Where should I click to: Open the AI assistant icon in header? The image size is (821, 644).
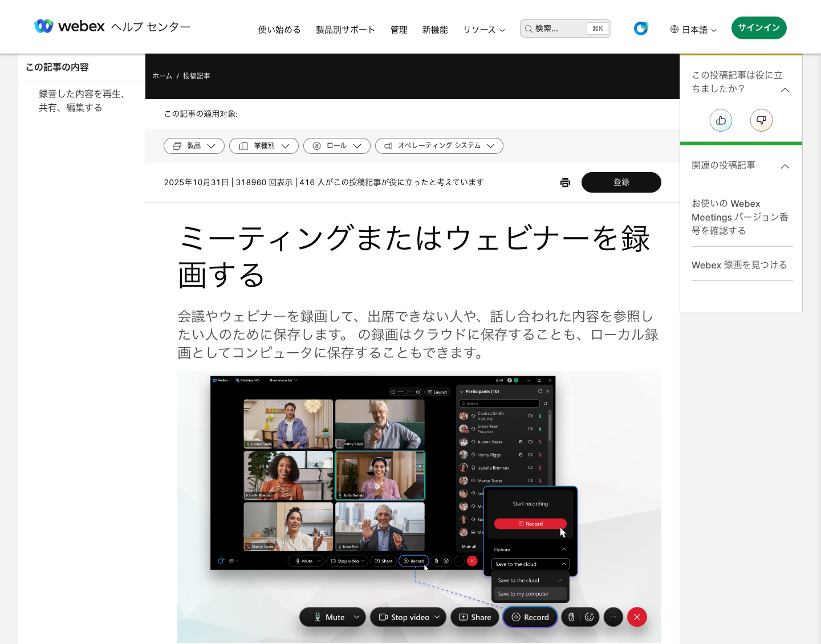641,28
